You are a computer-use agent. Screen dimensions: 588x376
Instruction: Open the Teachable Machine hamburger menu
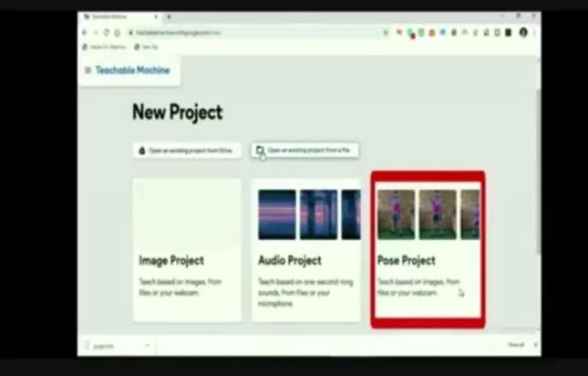click(88, 70)
